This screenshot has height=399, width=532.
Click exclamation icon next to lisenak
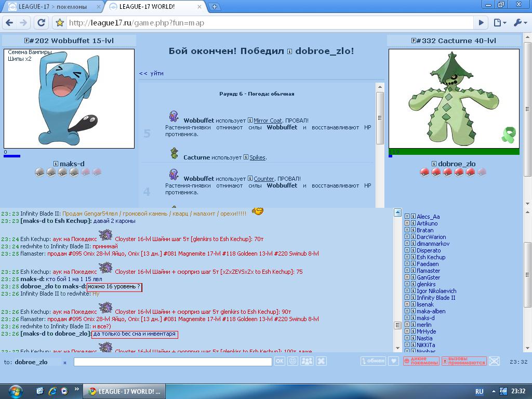[407, 304]
